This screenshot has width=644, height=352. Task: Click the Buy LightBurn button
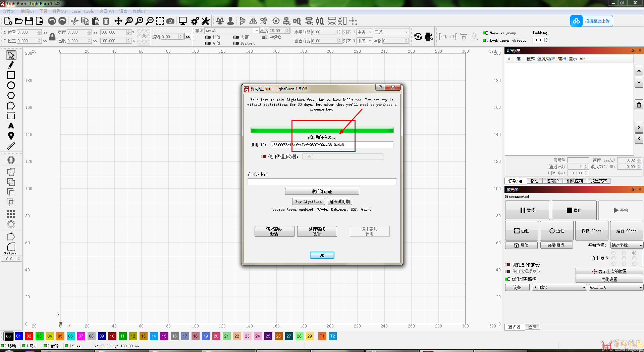309,202
